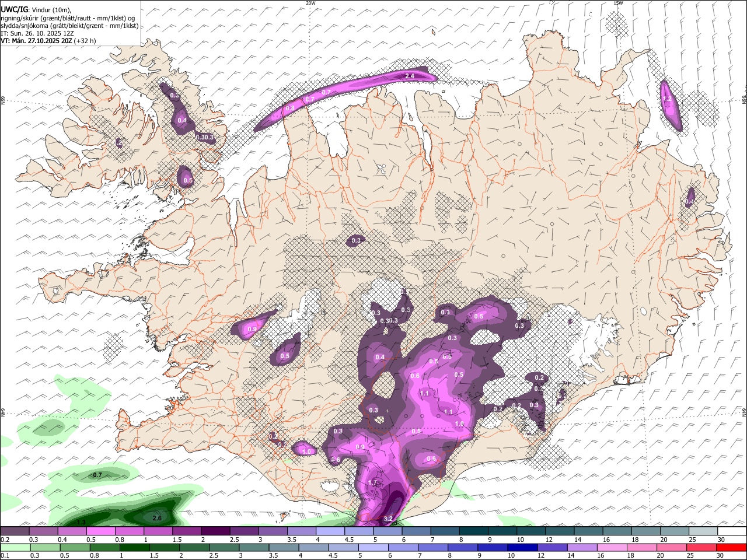Viewport: 747px width, 560px height.
Task: Click the light pink 16–18 swatch in the rain scale
Action: 612,547
